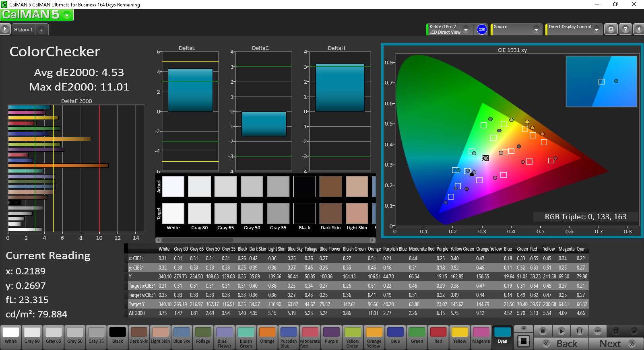Viewport: 644px width, 350px height.
Task: Open the Direct Display Control dropdown
Action: coord(574,29)
